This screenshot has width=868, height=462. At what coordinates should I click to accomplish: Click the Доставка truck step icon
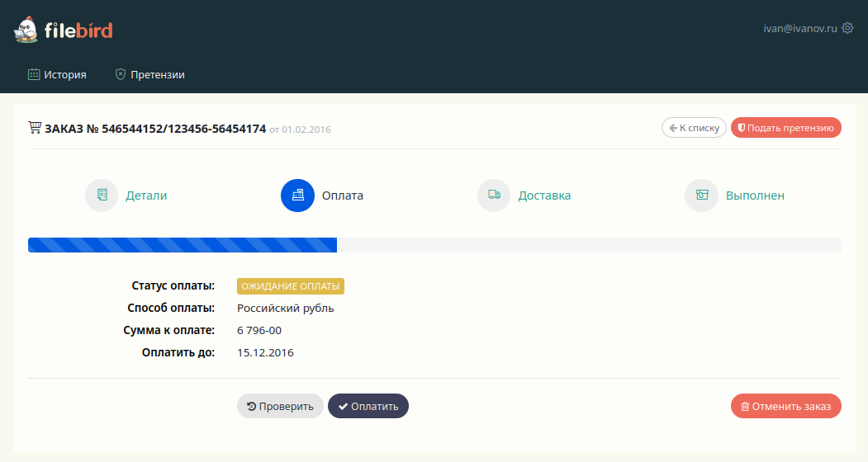pos(494,196)
